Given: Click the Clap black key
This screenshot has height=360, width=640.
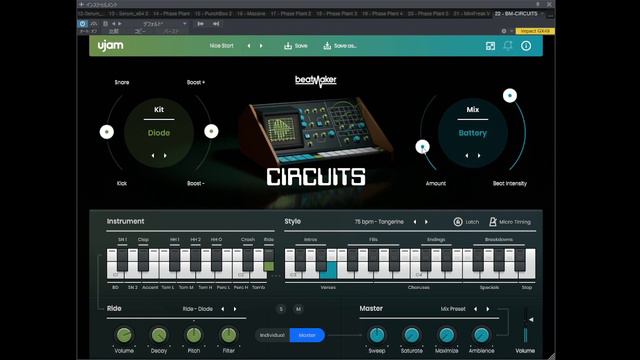Looking at the screenshot, I should point(143,260).
